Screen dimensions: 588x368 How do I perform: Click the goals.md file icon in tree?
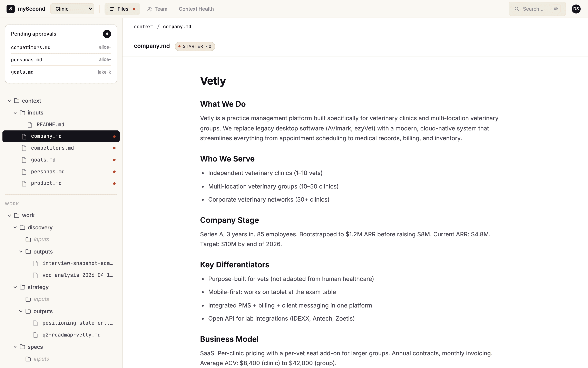[x=24, y=160]
